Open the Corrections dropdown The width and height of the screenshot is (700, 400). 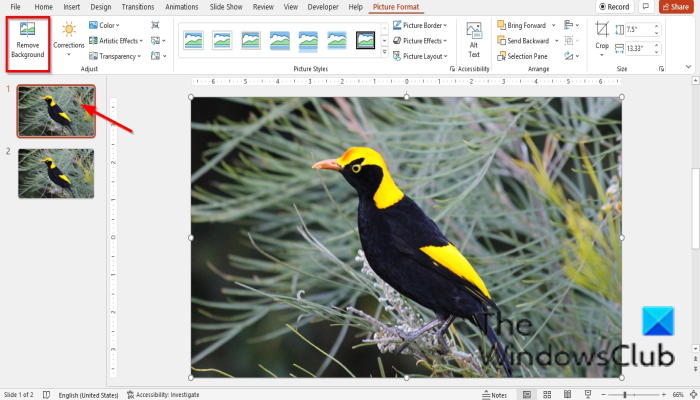pos(69,40)
